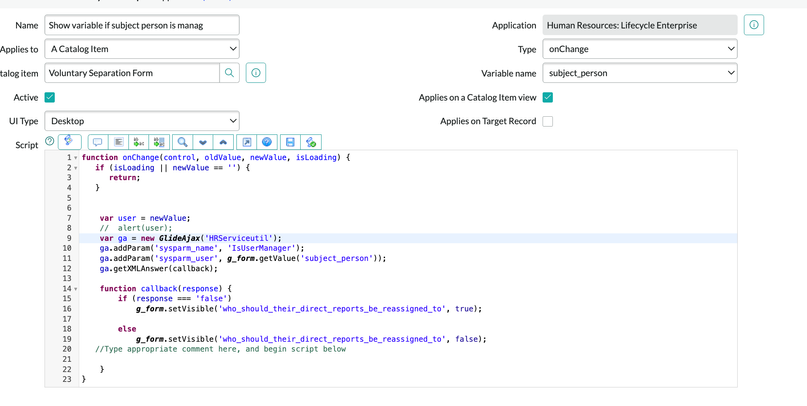Click the find previous up arrow
This screenshot has height=406, width=807.
click(223, 142)
